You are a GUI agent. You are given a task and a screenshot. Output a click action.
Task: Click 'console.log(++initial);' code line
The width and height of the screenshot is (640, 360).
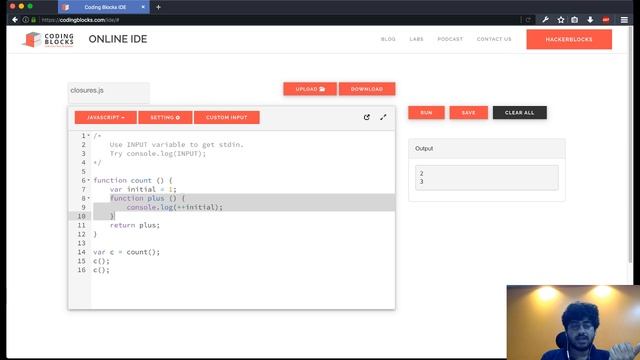coord(175,207)
